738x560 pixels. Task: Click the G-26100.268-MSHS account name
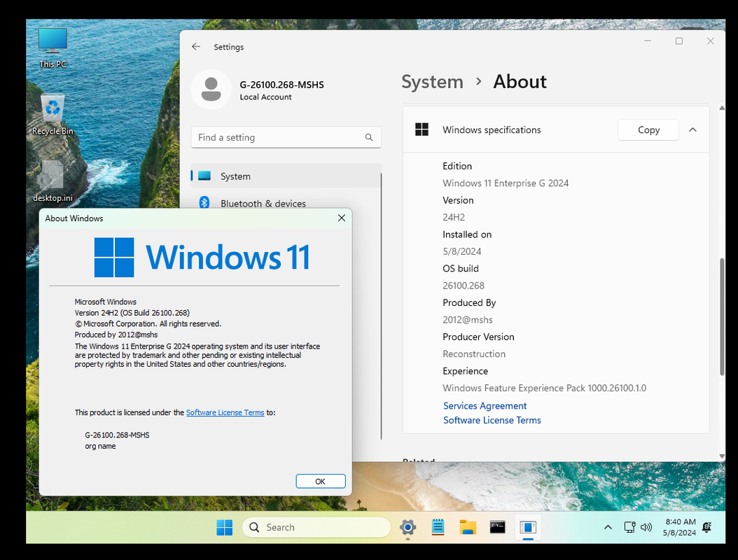click(282, 85)
